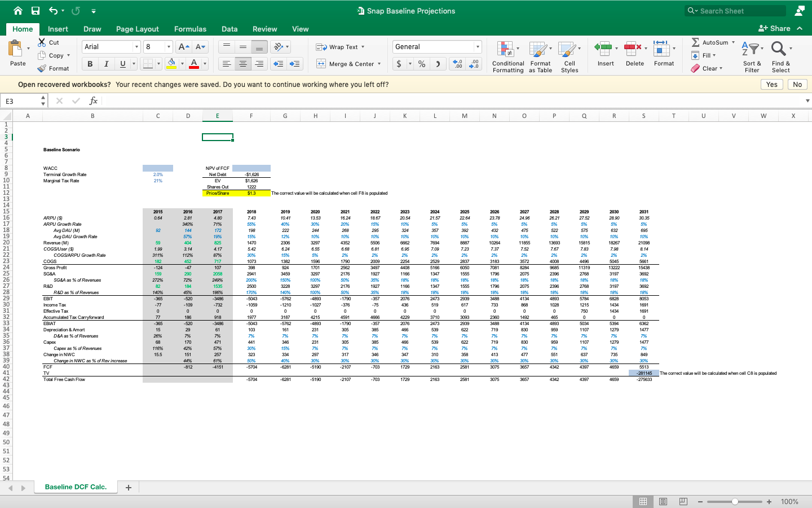The width and height of the screenshot is (812, 508).
Task: Open the Formulas ribbon tab
Action: (190, 29)
